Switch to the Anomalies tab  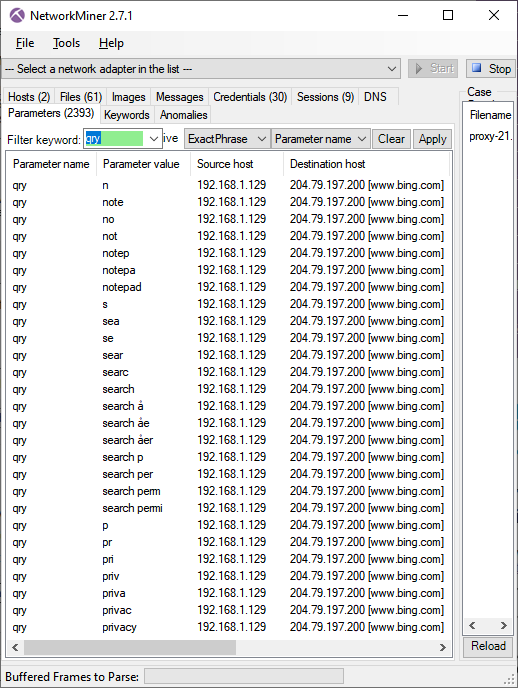183,115
